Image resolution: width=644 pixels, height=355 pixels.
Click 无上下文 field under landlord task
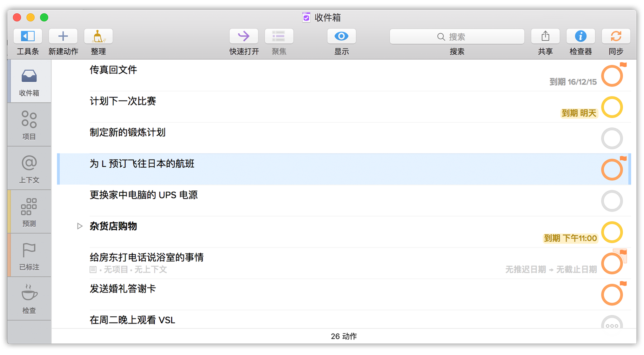(150, 269)
